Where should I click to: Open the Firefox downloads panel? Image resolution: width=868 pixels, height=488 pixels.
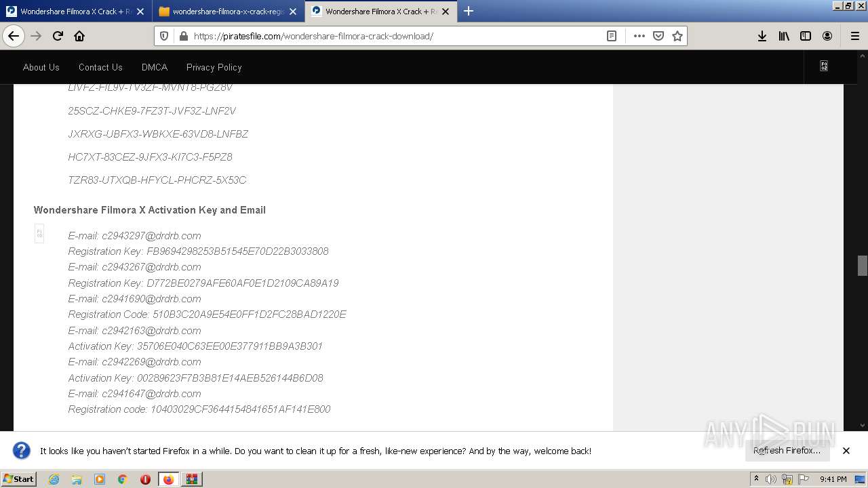coord(762,36)
